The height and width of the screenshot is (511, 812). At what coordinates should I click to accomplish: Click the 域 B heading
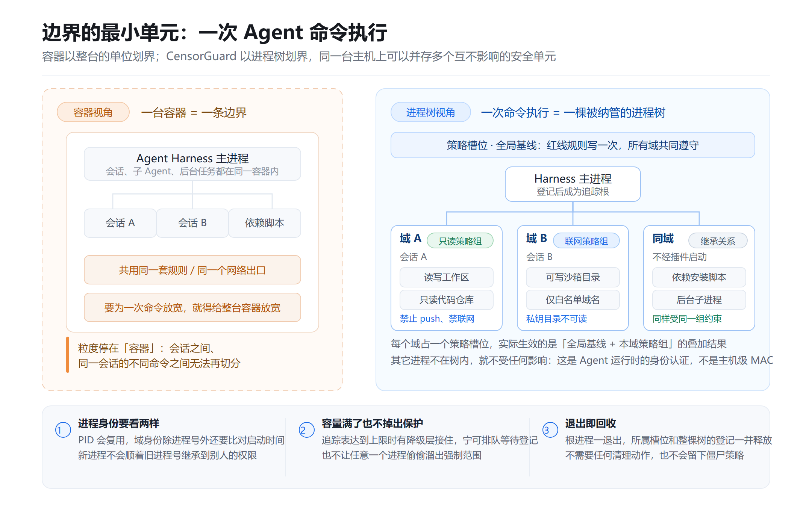coord(537,238)
